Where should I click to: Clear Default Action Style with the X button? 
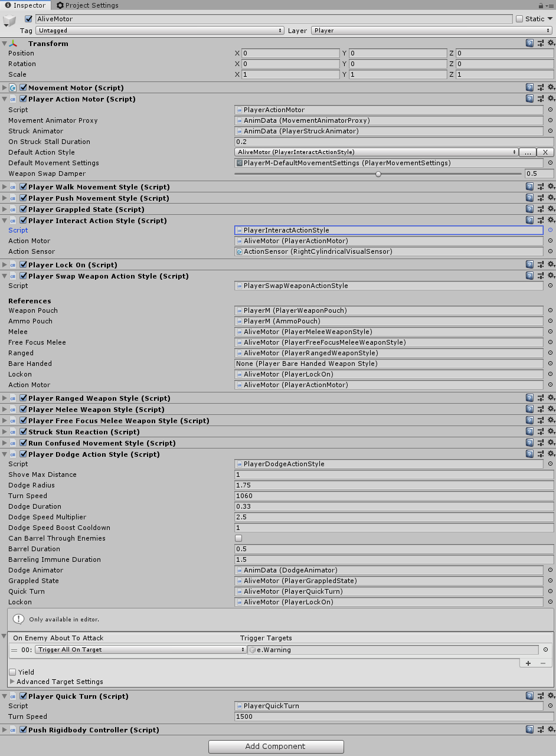click(545, 152)
